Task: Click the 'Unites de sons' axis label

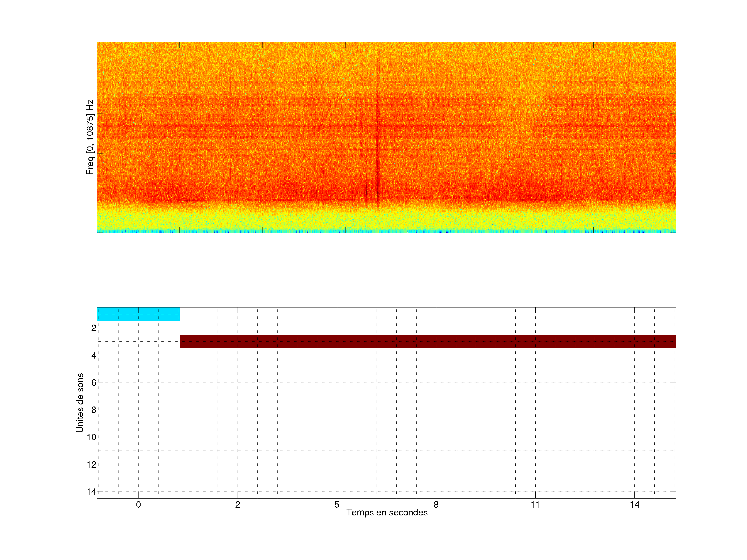Action: (80, 402)
